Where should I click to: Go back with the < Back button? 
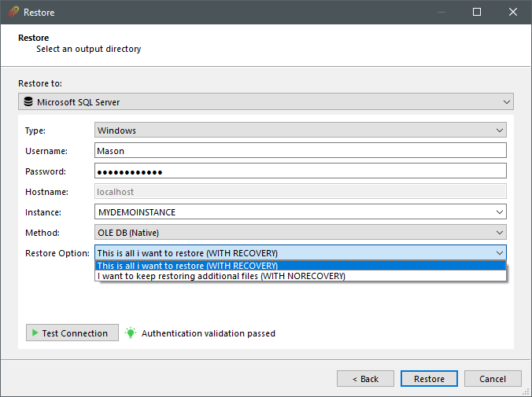(365, 379)
